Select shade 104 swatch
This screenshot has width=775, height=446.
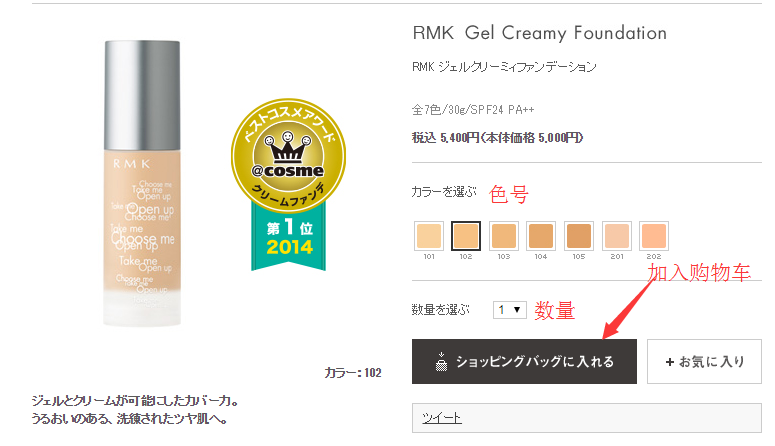point(541,236)
